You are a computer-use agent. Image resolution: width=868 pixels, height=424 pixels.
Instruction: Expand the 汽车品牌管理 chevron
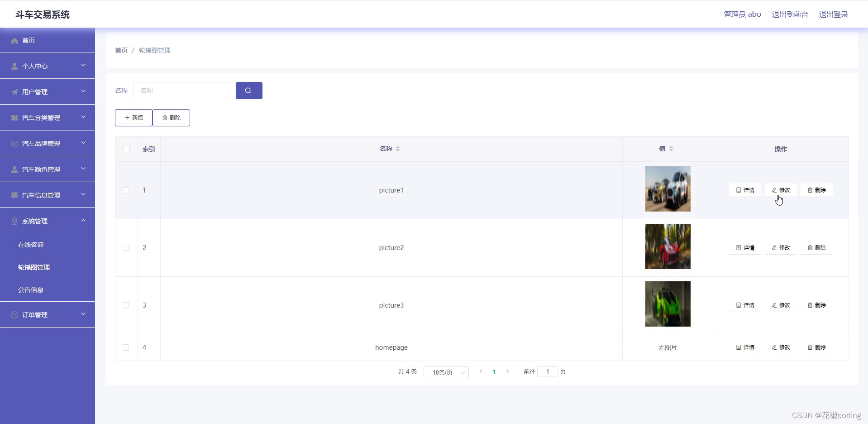pyautogui.click(x=83, y=143)
